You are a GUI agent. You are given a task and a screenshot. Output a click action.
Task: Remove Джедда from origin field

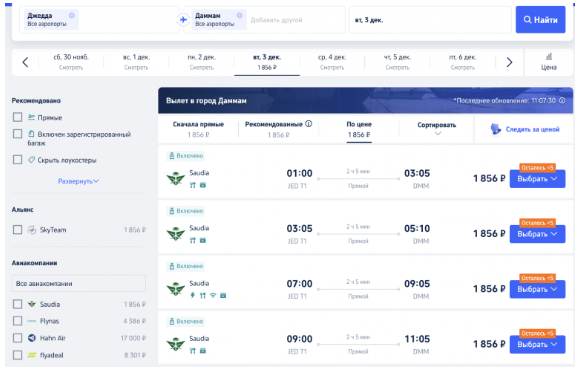tap(72, 15)
